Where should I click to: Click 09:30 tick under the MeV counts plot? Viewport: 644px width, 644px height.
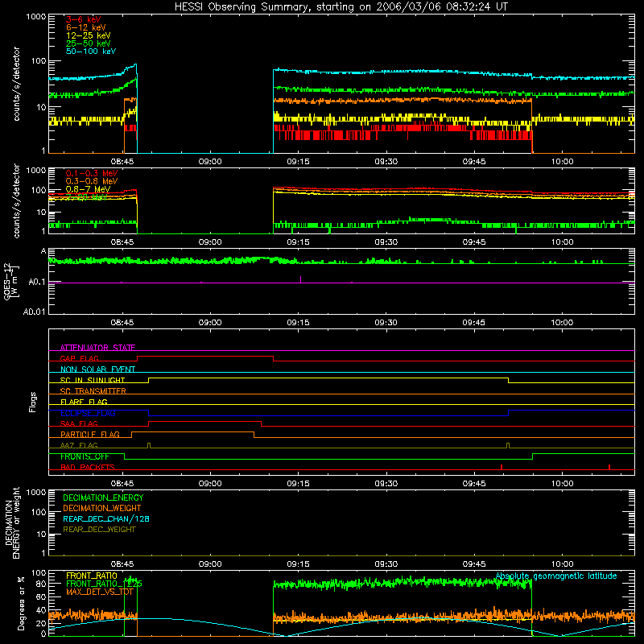tap(386, 242)
